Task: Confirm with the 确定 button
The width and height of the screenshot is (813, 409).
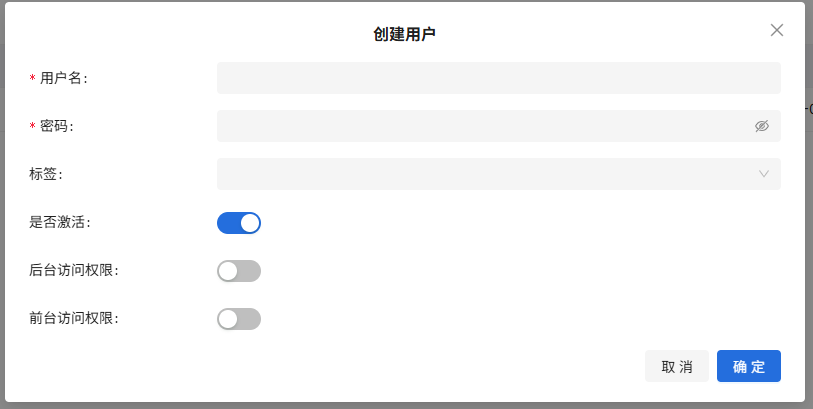Action: click(748, 366)
